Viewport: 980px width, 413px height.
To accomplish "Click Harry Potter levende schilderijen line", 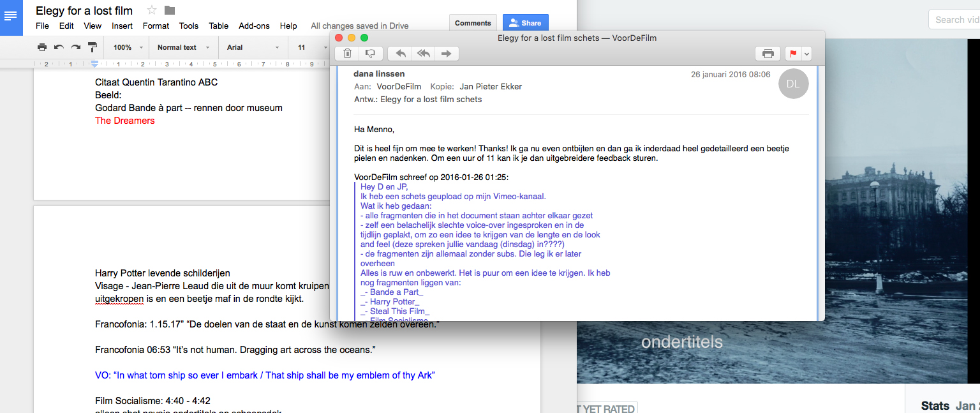I will coord(163,273).
